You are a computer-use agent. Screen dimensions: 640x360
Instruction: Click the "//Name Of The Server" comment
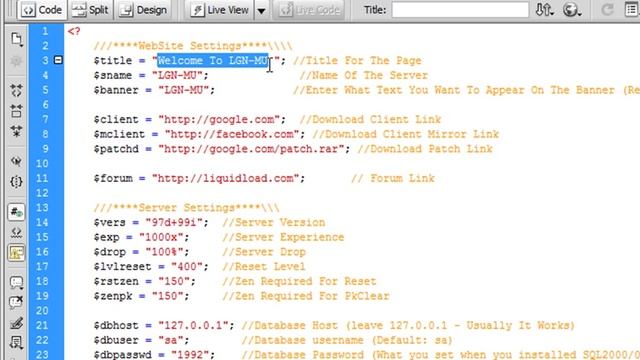363,75
